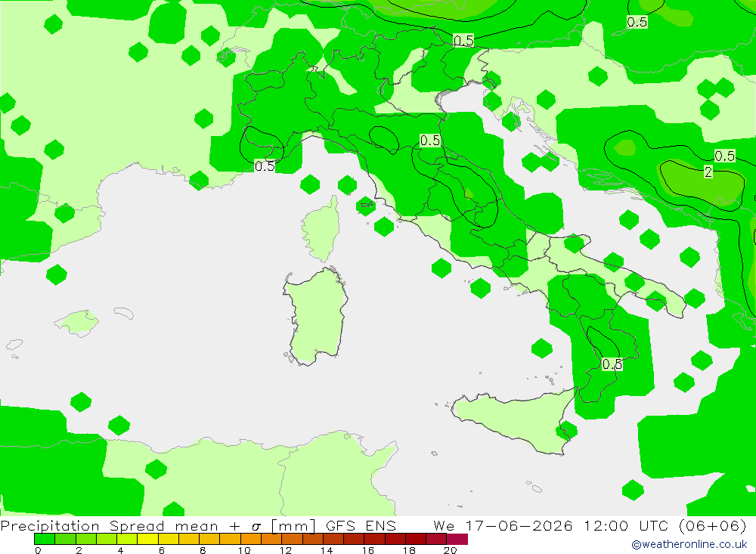Image resolution: width=756 pixels, height=554 pixels.
Task: Pick the yellow legend swatch between 5 and 6
Action: coord(147,539)
